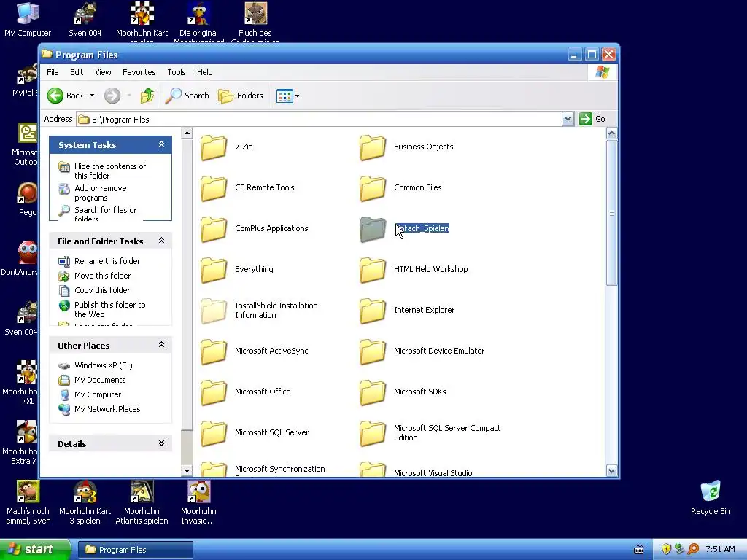Open the Favorites menu
The height and width of the screenshot is (560, 747).
(139, 72)
